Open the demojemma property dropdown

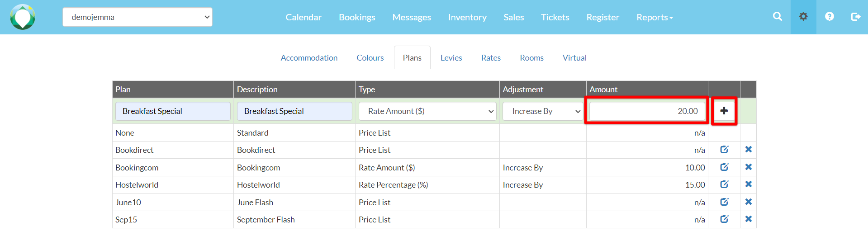pos(137,17)
